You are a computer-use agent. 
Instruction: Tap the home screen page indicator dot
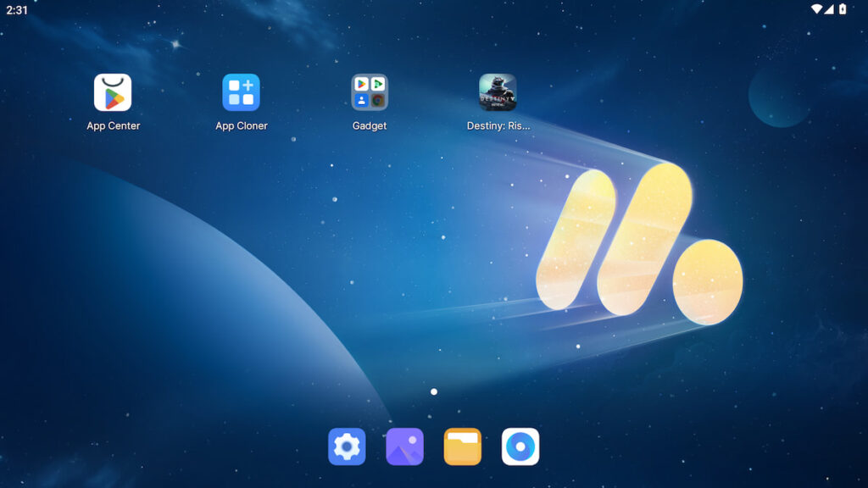(434, 391)
